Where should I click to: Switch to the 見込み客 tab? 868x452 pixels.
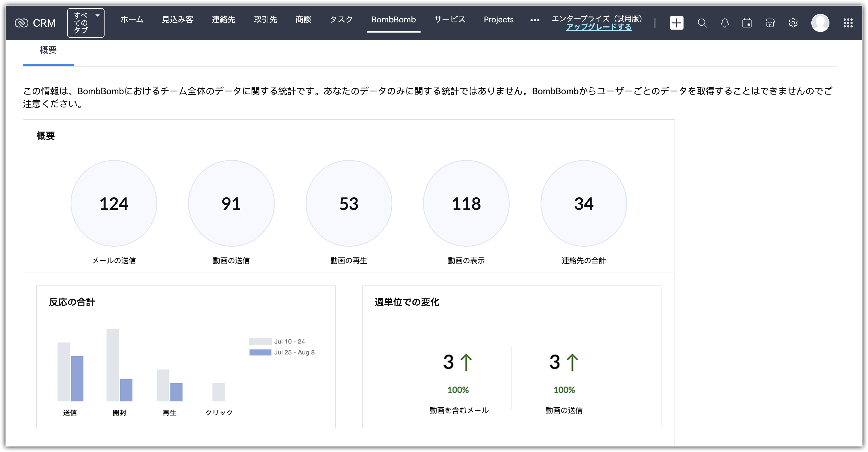(x=178, y=20)
